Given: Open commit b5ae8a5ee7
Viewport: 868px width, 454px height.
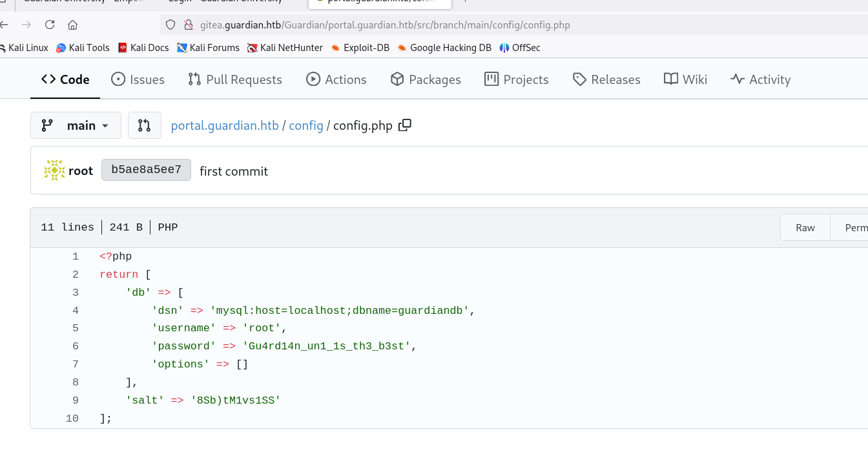Looking at the screenshot, I should click(146, 170).
